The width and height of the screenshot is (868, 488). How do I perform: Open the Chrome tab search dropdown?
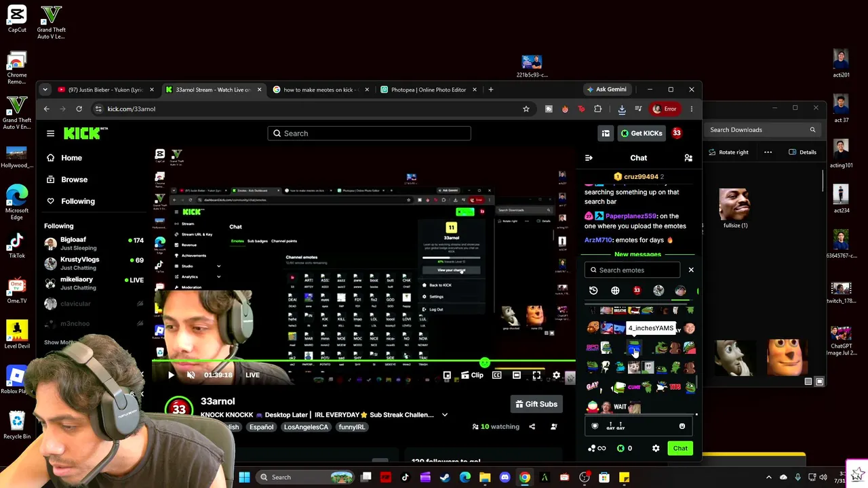click(45, 89)
